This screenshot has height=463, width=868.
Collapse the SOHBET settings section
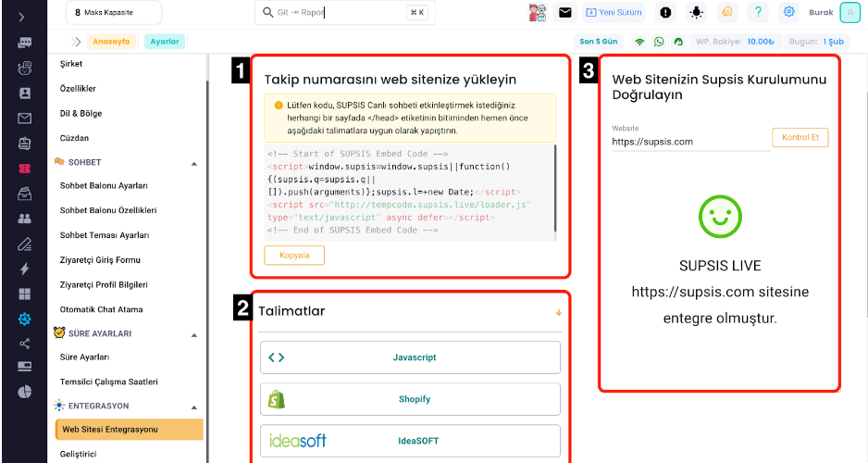coord(194,163)
